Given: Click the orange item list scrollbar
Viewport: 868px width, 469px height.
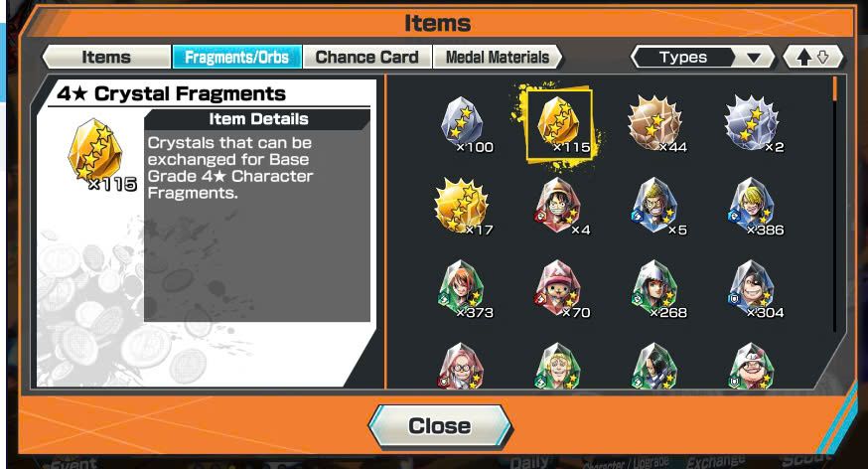Looking at the screenshot, I should [835, 89].
